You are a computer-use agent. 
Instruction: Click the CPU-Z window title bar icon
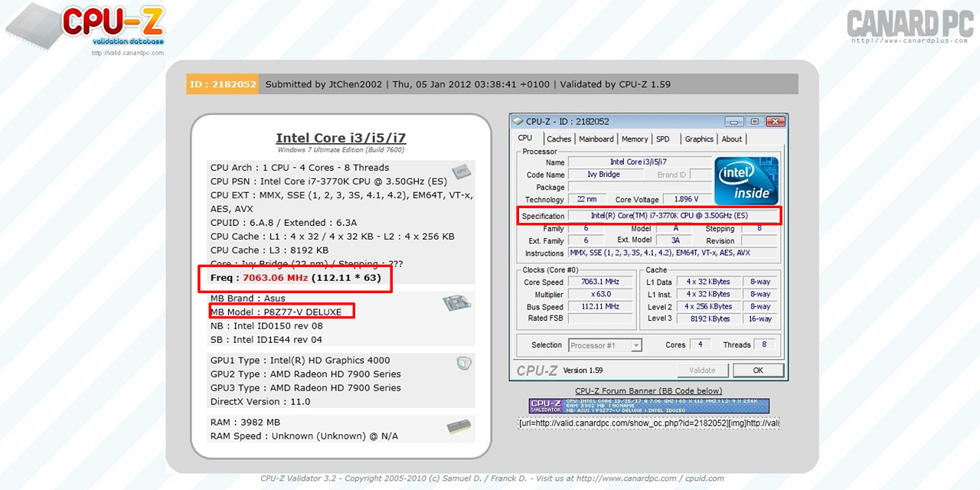pos(518,122)
